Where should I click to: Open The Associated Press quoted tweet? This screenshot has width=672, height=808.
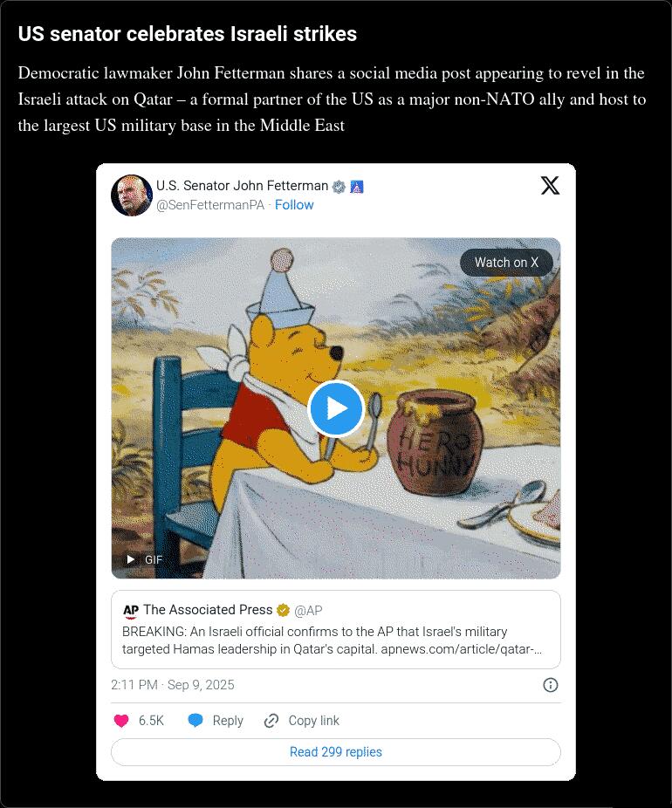[x=336, y=629]
